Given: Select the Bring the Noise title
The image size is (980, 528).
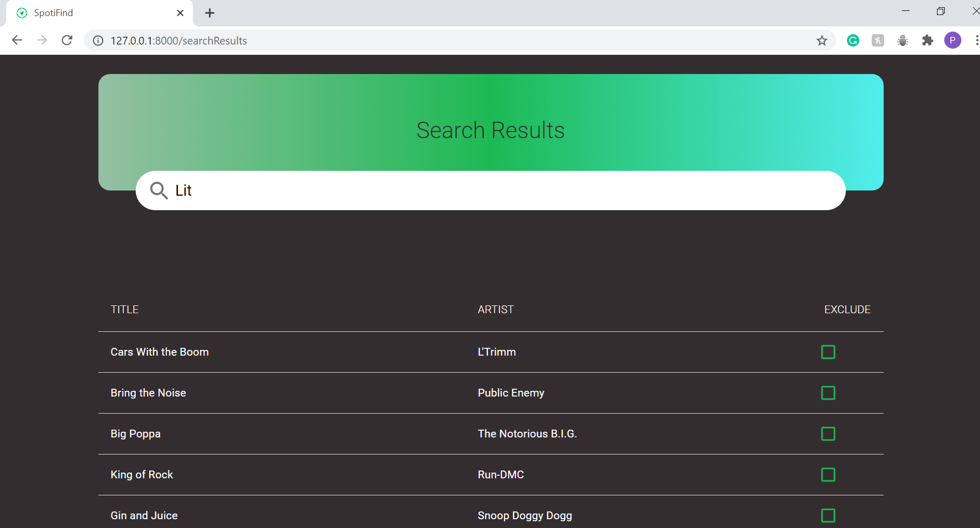Looking at the screenshot, I should pos(148,393).
